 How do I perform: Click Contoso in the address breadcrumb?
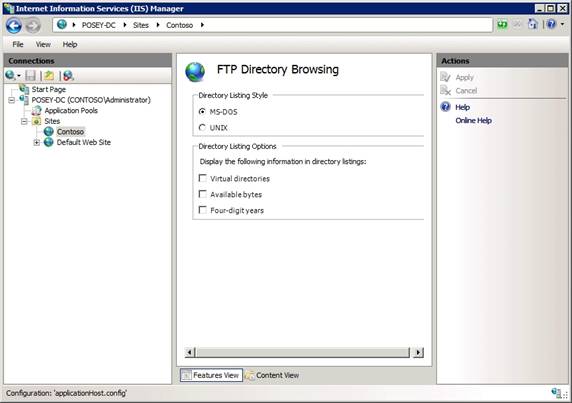[179, 25]
